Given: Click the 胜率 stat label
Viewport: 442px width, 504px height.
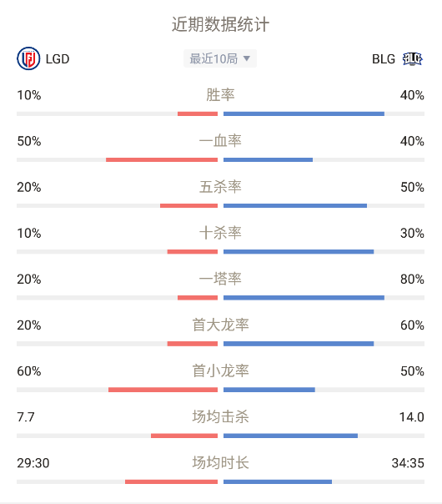Looking at the screenshot, I should [x=220, y=95].
